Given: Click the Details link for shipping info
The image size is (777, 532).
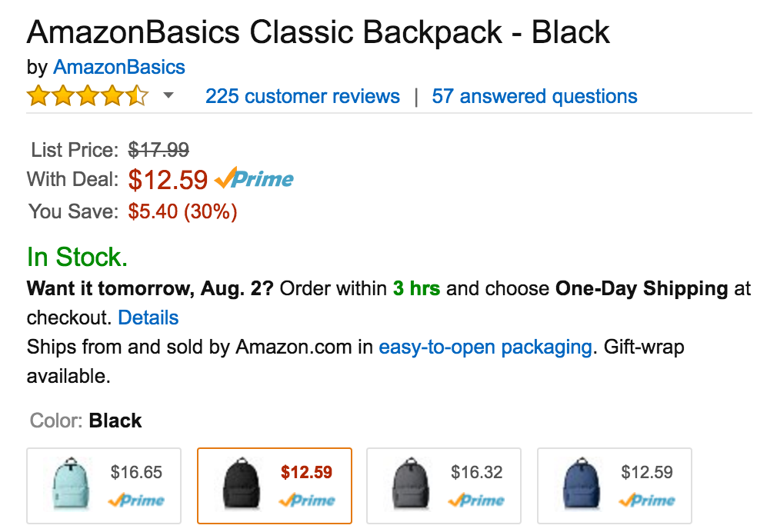Looking at the screenshot, I should click(148, 317).
